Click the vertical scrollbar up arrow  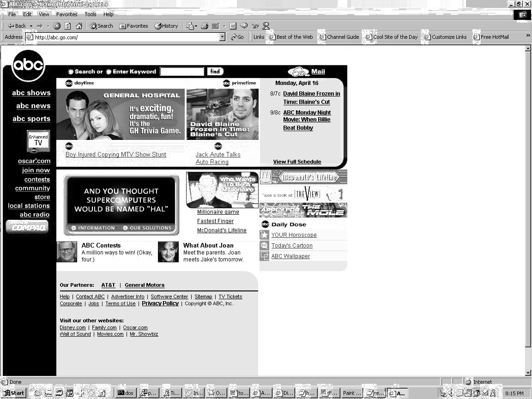click(x=528, y=48)
